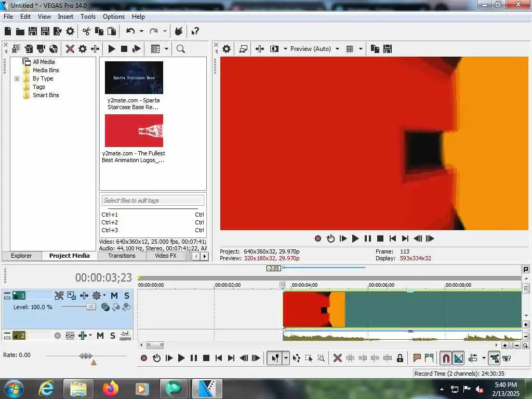Viewport: 532px width, 399px height.
Task: Toggle preview on external monitor icon
Action: point(243,49)
